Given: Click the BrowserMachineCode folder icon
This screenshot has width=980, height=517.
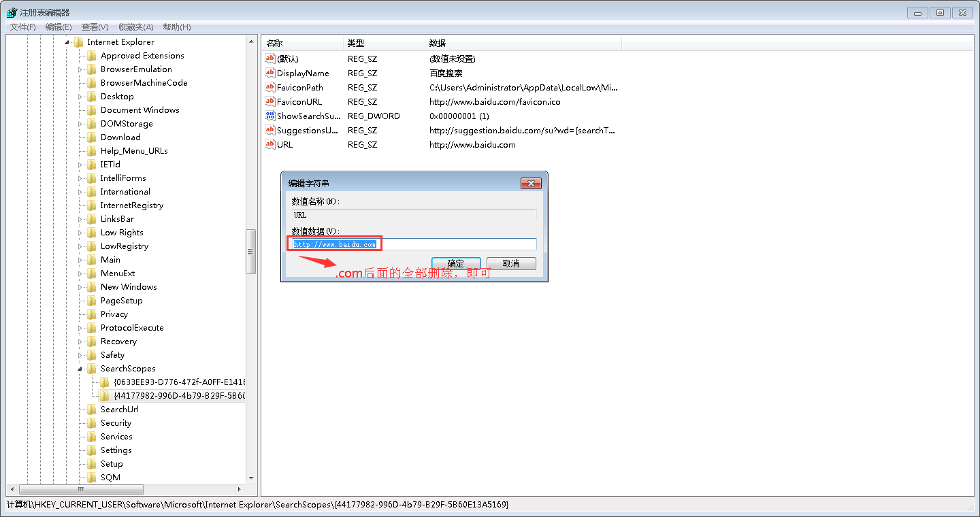Looking at the screenshot, I should [x=92, y=83].
